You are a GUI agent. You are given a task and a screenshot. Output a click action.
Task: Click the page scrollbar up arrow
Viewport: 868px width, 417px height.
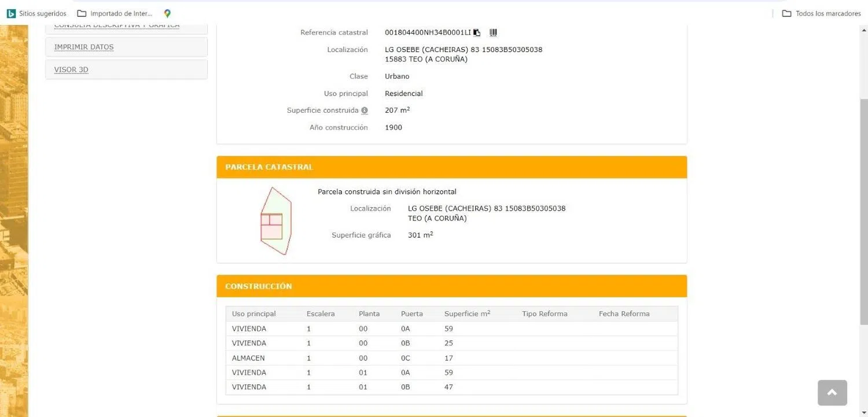863,30
